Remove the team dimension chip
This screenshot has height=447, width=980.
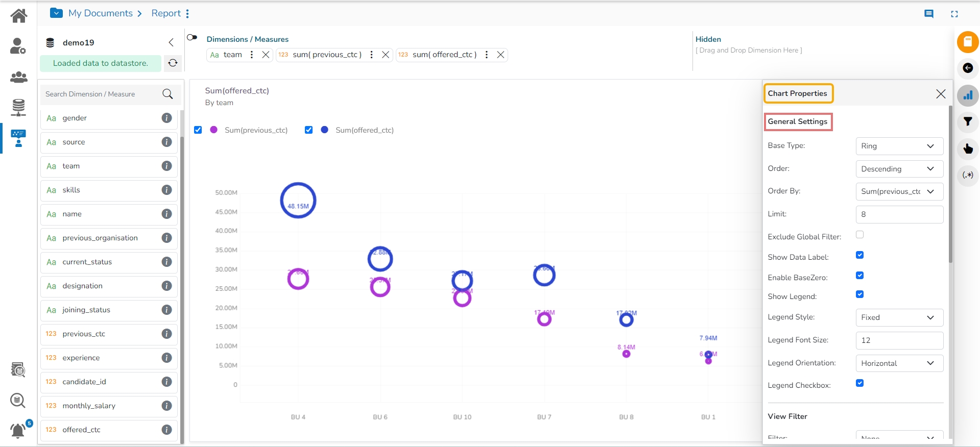[x=266, y=55]
